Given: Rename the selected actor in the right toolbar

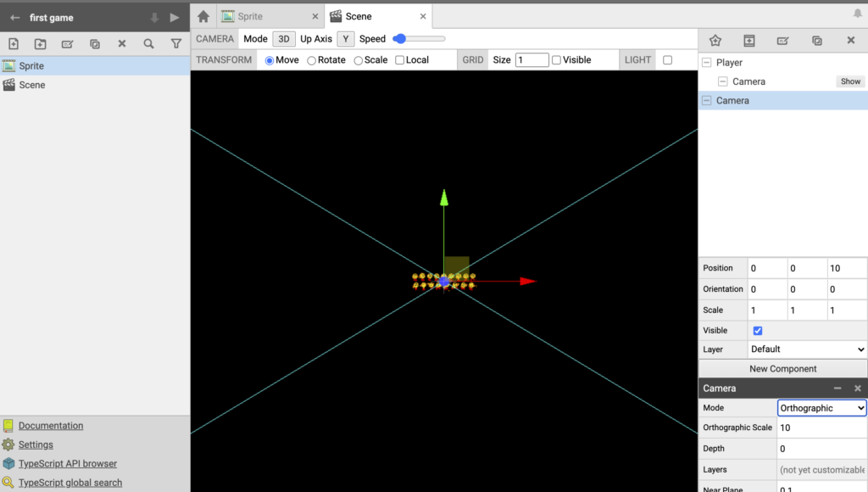Looking at the screenshot, I should [x=782, y=41].
